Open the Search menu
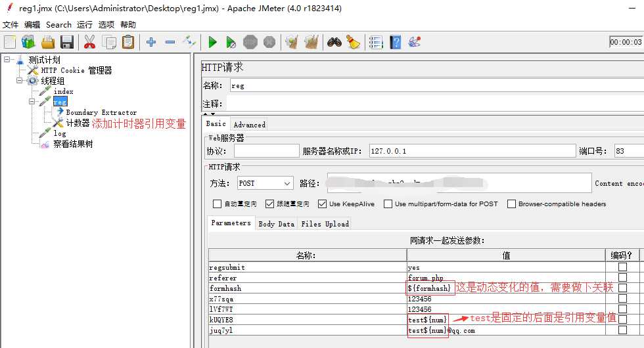Screen dimensions: 644x348 (58, 25)
